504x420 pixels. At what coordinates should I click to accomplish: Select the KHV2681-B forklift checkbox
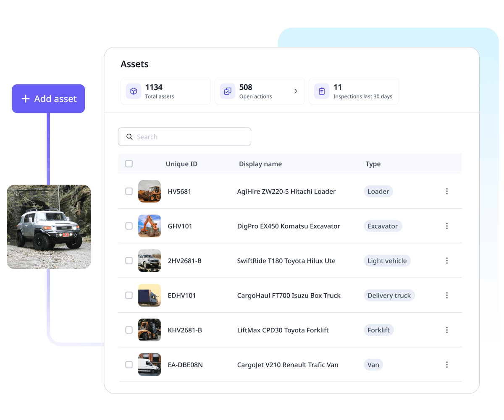(x=129, y=330)
